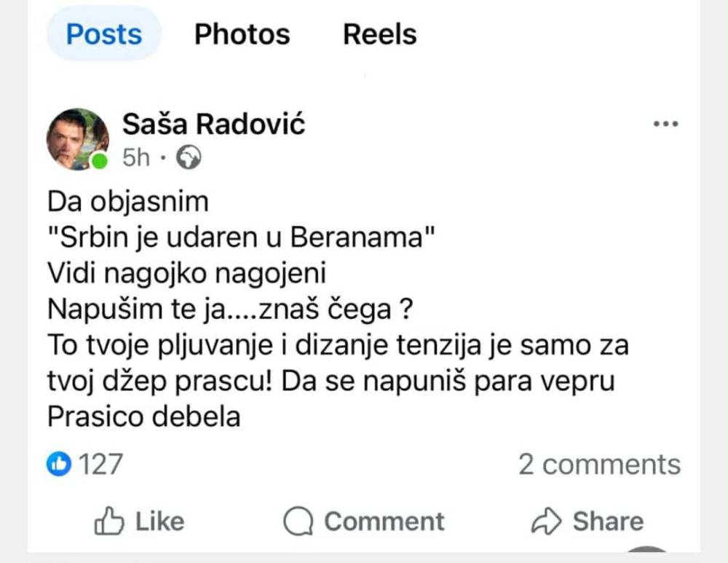Viewport: 728px width, 563px height.
Task: Switch to the Reels tab
Action: (x=380, y=34)
